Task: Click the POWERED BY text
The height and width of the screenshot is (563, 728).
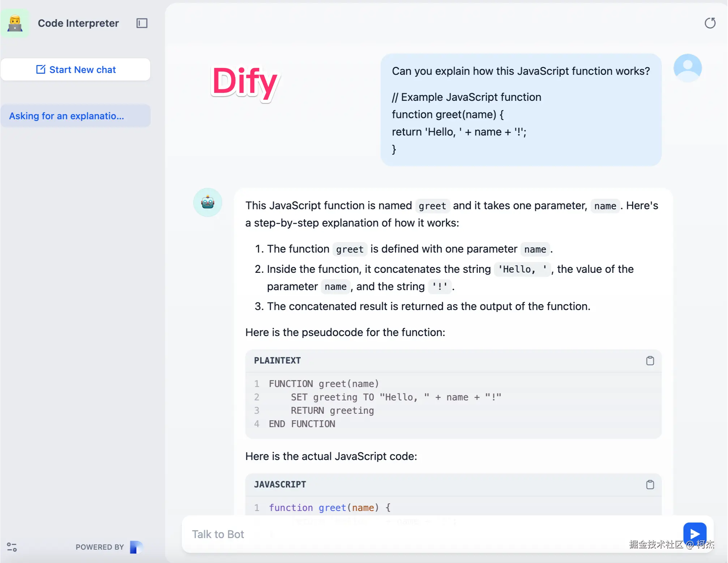Action: point(100,547)
